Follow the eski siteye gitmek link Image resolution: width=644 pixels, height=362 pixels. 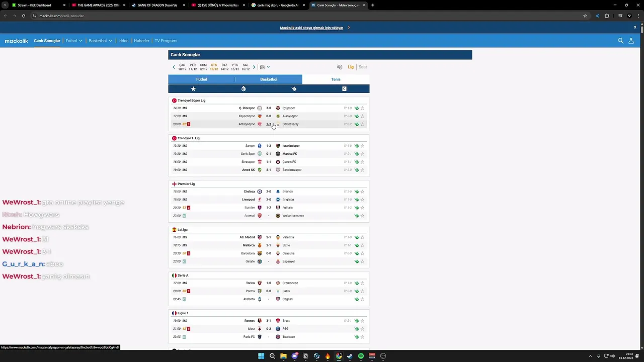tap(311, 28)
